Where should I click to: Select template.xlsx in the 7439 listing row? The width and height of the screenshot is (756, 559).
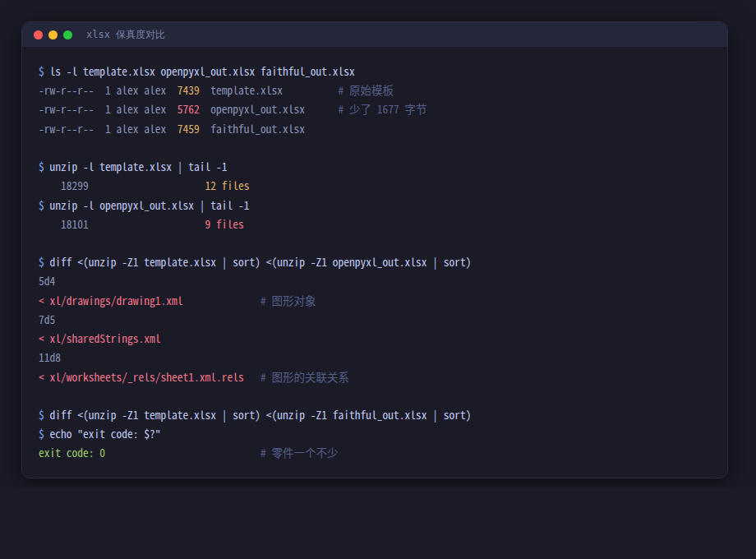pyautogui.click(x=247, y=90)
